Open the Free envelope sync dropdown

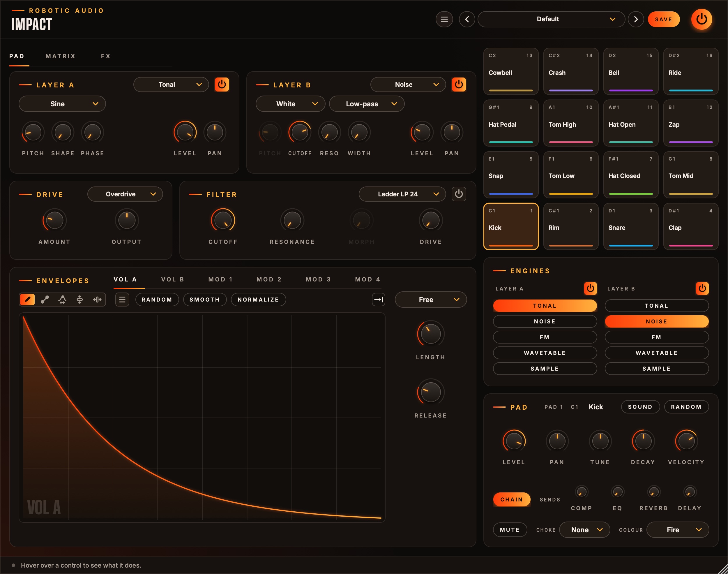431,300
